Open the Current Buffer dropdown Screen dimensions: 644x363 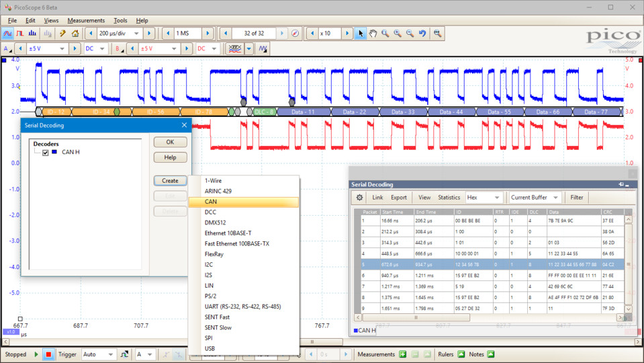pos(556,198)
